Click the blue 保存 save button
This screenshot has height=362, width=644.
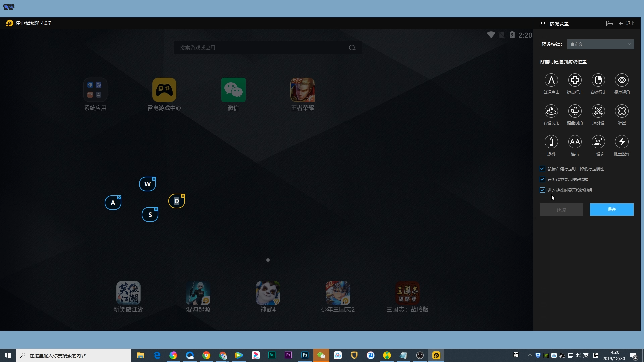[x=611, y=209]
